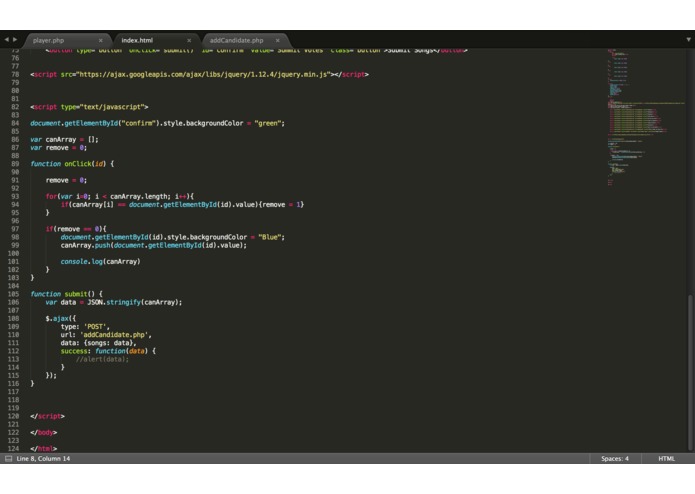Click line number 105 in gutter
The height and width of the screenshot is (494, 695).
[x=13, y=294]
